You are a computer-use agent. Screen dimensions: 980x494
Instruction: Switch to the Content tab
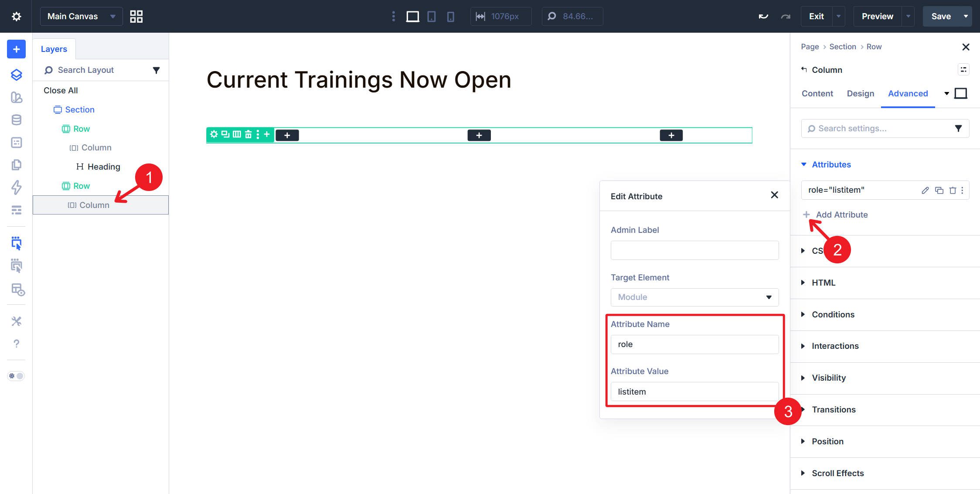coord(817,93)
